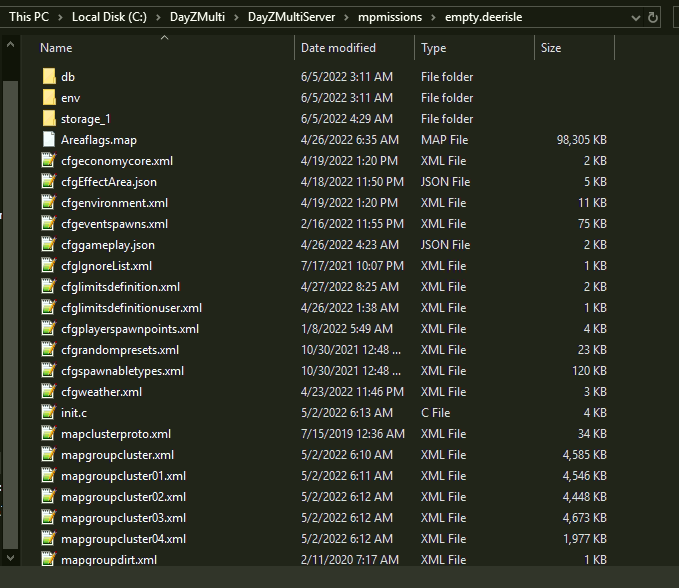Screen dimensions: 679x588
Task: Click the cfgIgnoreList.xml file icon
Action: click(x=49, y=265)
